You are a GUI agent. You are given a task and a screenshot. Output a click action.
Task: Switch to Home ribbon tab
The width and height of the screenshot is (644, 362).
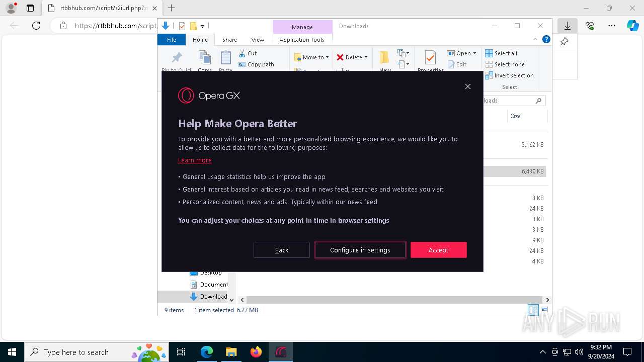click(x=200, y=40)
